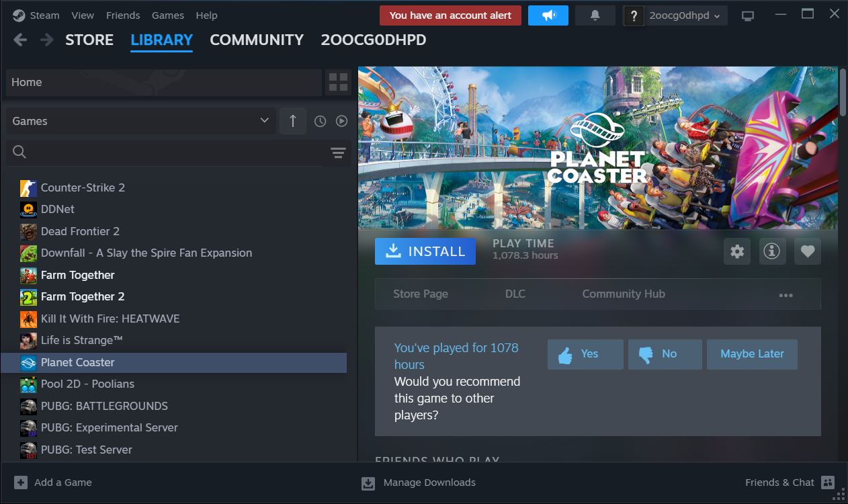Click the question mark avatar icon
Viewport: 848px width, 504px height.
click(x=634, y=15)
